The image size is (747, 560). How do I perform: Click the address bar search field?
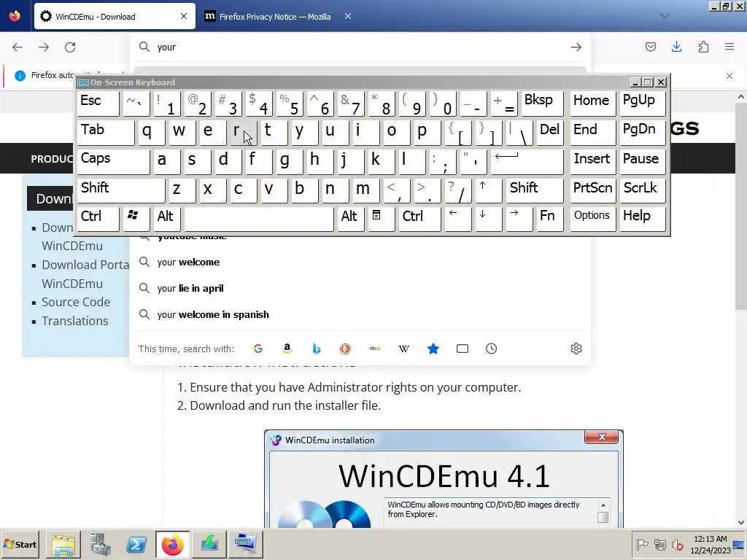360,47
